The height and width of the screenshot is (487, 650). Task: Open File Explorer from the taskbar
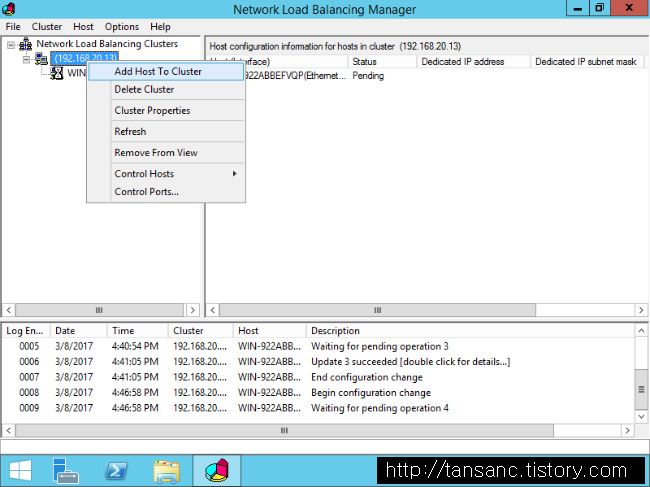(167, 471)
